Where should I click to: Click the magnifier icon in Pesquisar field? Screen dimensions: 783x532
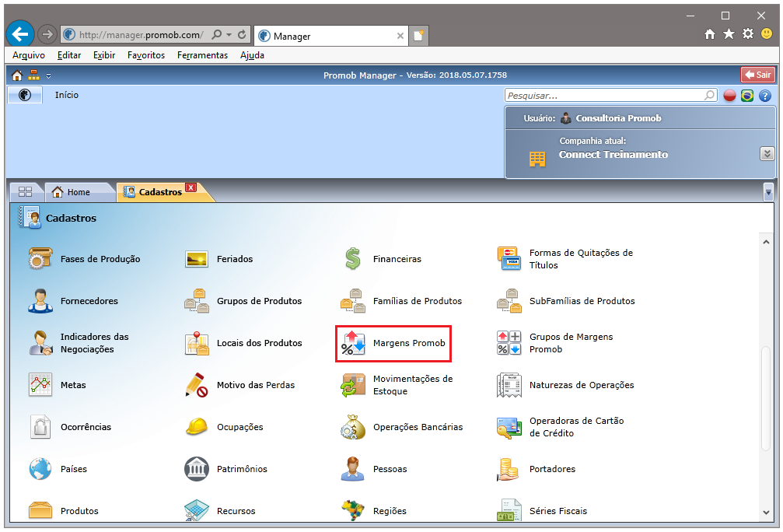(x=710, y=95)
